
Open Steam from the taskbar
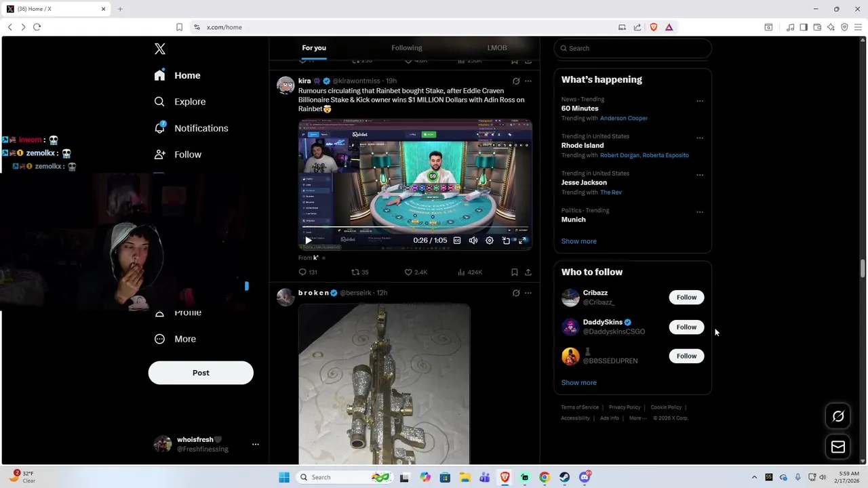[x=564, y=477]
